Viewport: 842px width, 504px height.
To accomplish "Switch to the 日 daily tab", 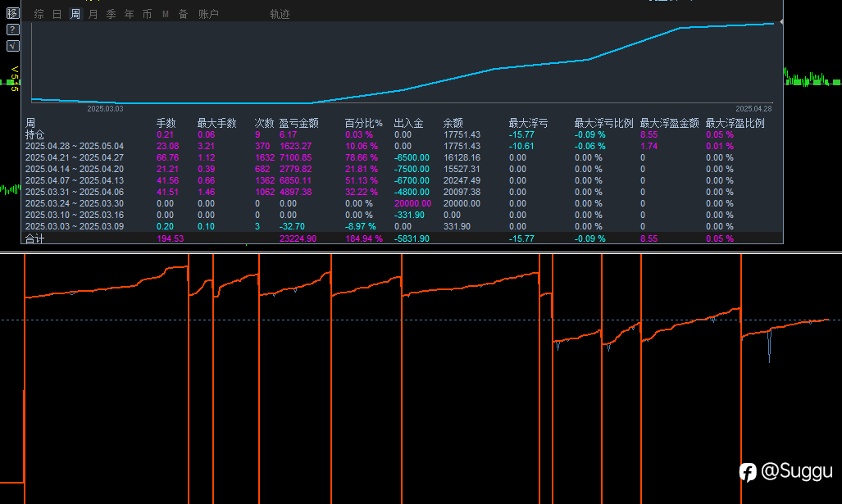I will (57, 14).
